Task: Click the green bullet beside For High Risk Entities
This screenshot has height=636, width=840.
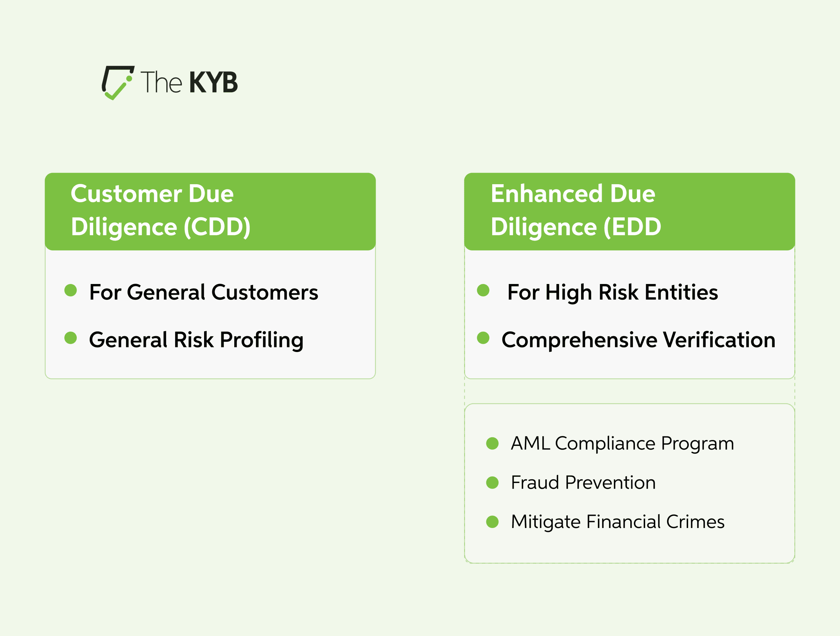Action: [483, 290]
